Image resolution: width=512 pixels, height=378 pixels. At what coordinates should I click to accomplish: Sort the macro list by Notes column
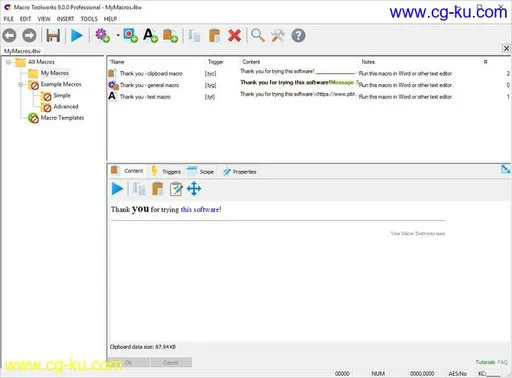(368, 62)
